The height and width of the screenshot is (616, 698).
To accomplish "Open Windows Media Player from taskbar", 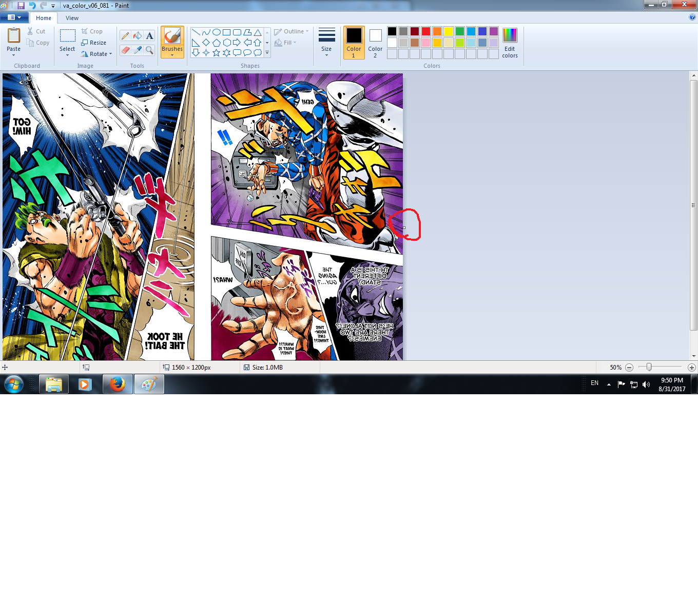I will point(85,384).
